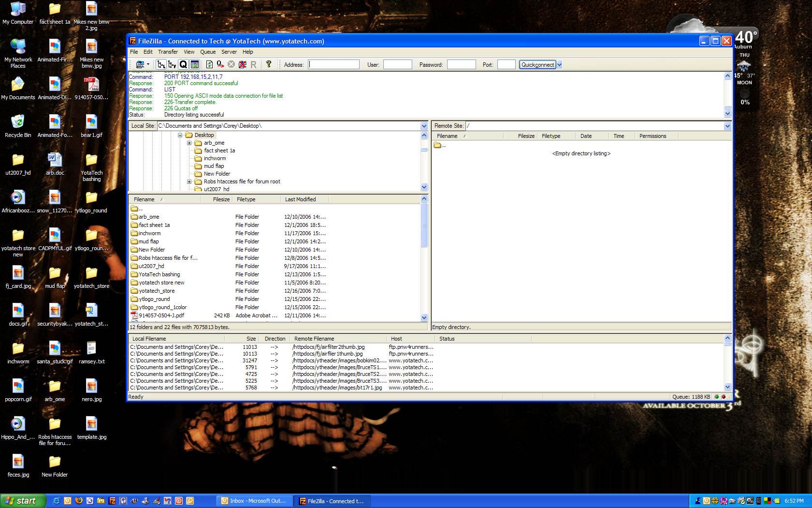Toggle the remote directory tree view
The image size is (812, 508).
(x=172, y=64)
